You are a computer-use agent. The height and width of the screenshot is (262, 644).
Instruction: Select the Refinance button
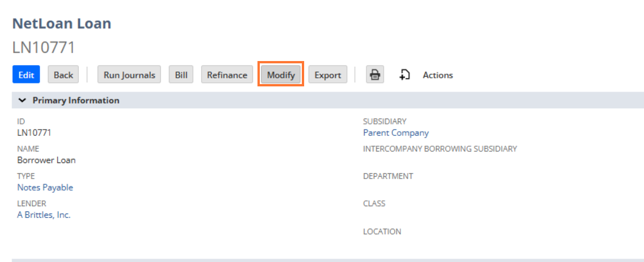[x=227, y=75]
